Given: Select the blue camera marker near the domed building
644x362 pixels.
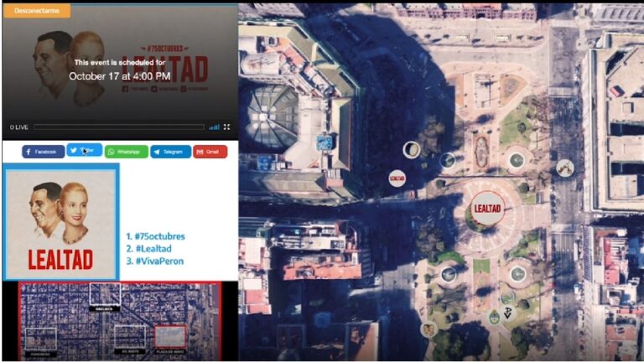Looking at the screenshot, I should [324, 142].
